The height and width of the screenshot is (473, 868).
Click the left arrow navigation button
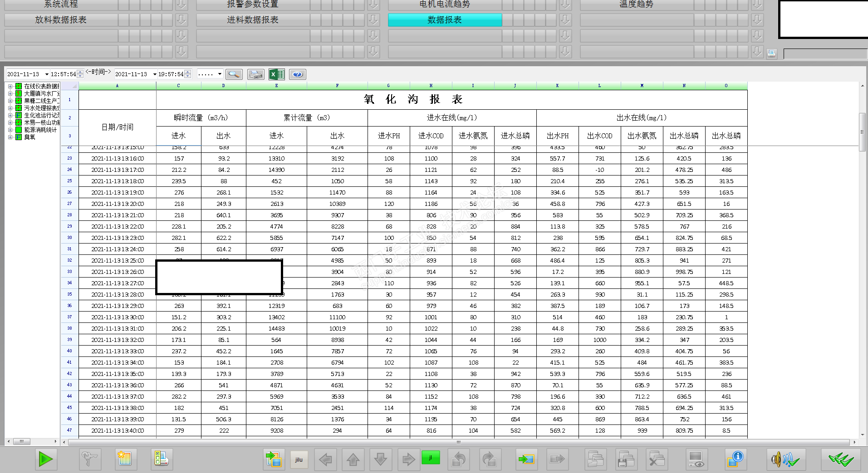point(325,459)
